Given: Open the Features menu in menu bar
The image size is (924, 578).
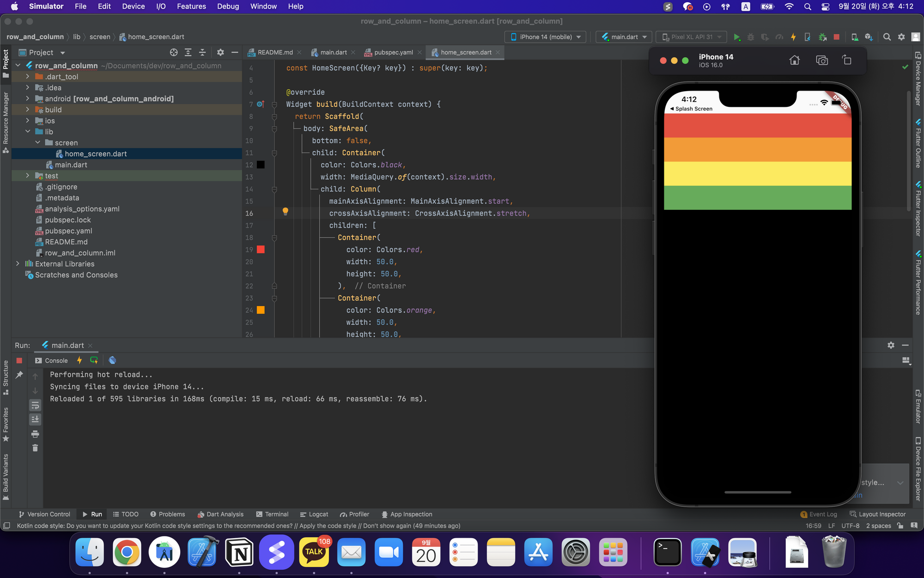Looking at the screenshot, I should point(191,6).
